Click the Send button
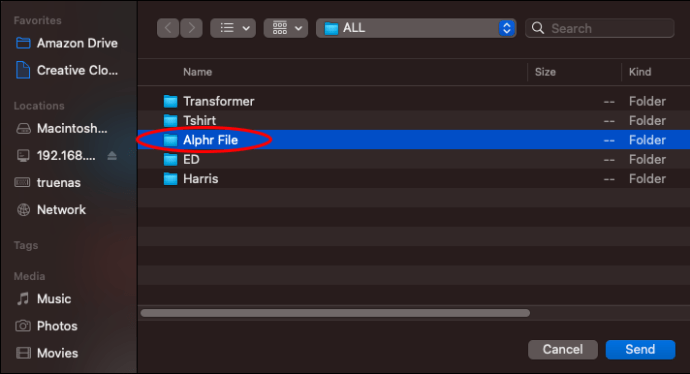The height and width of the screenshot is (374, 690). [640, 349]
